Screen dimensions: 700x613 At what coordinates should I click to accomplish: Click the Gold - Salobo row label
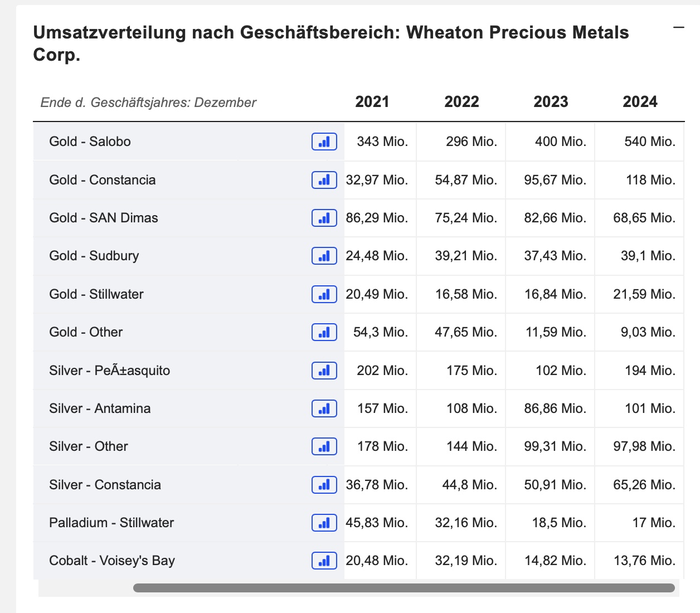[90, 142]
